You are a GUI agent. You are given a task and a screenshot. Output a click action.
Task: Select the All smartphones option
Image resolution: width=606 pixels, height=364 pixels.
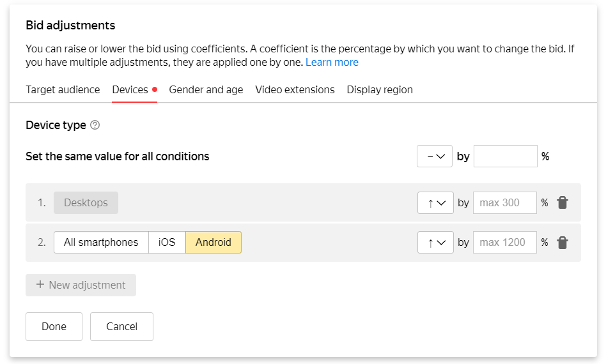(x=101, y=243)
